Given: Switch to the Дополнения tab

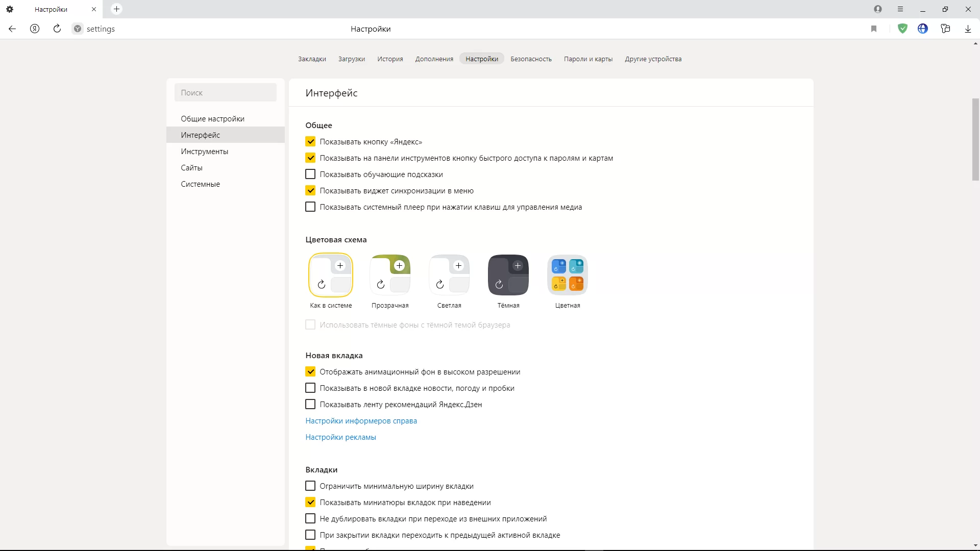Looking at the screenshot, I should coord(434,59).
